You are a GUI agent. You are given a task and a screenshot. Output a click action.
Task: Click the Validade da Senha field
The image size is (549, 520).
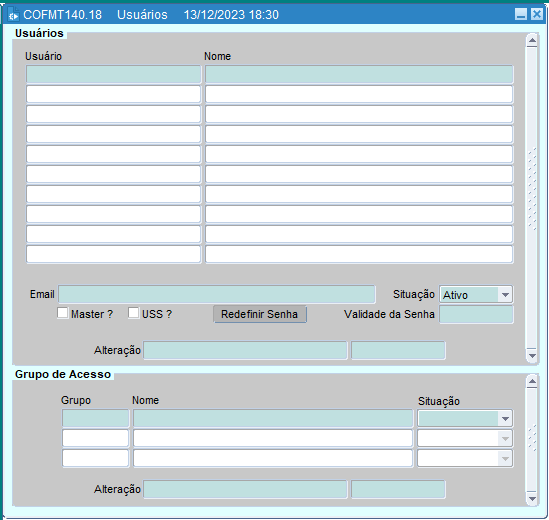click(476, 314)
